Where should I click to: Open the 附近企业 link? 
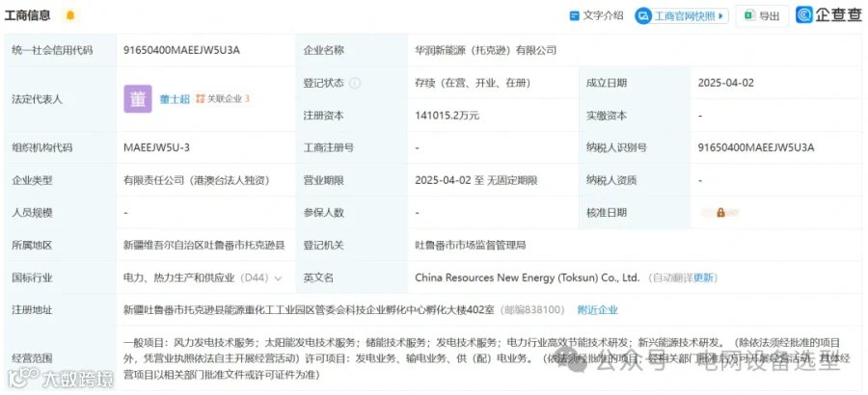point(598,310)
